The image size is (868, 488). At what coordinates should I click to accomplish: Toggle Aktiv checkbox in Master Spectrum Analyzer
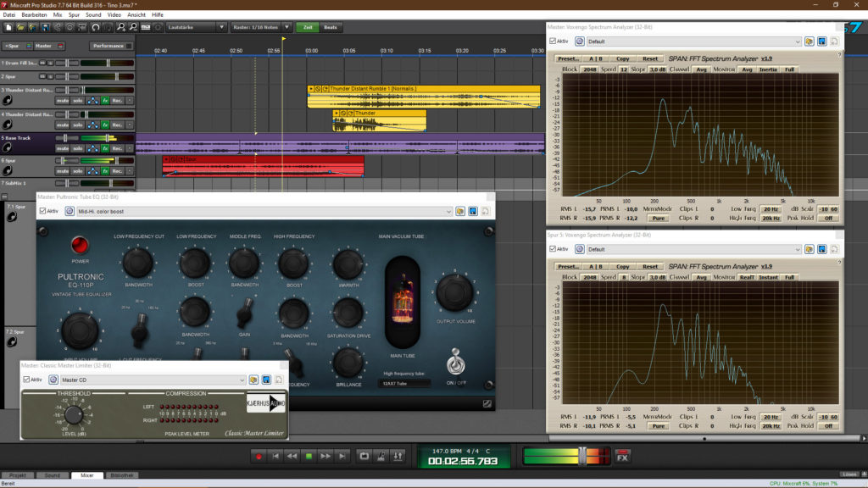click(x=553, y=42)
